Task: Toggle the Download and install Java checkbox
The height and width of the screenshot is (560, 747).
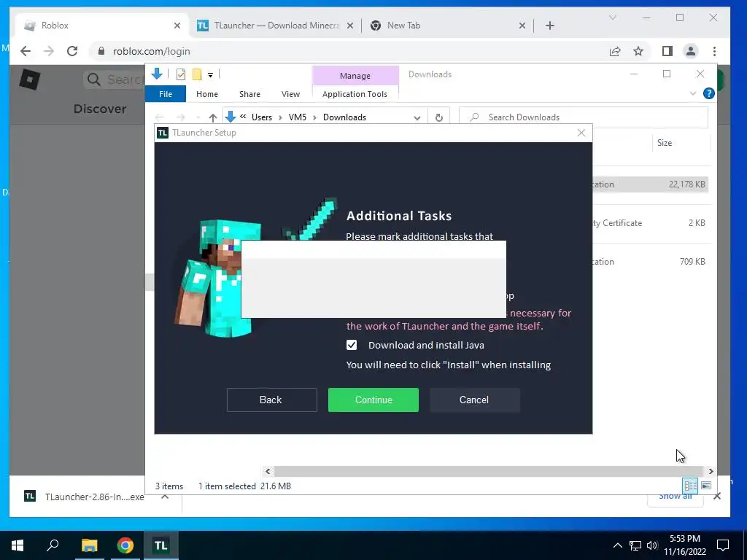Action: 352,345
